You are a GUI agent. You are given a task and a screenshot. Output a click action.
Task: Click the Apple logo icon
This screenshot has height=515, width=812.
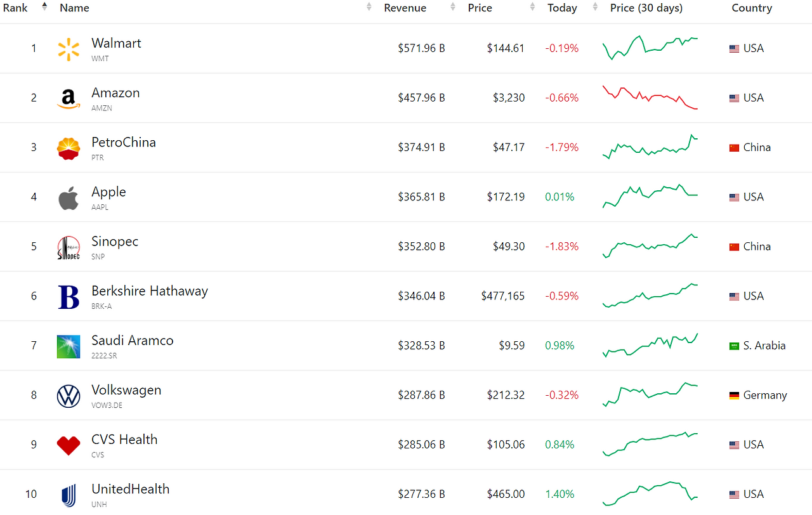pyautogui.click(x=69, y=198)
